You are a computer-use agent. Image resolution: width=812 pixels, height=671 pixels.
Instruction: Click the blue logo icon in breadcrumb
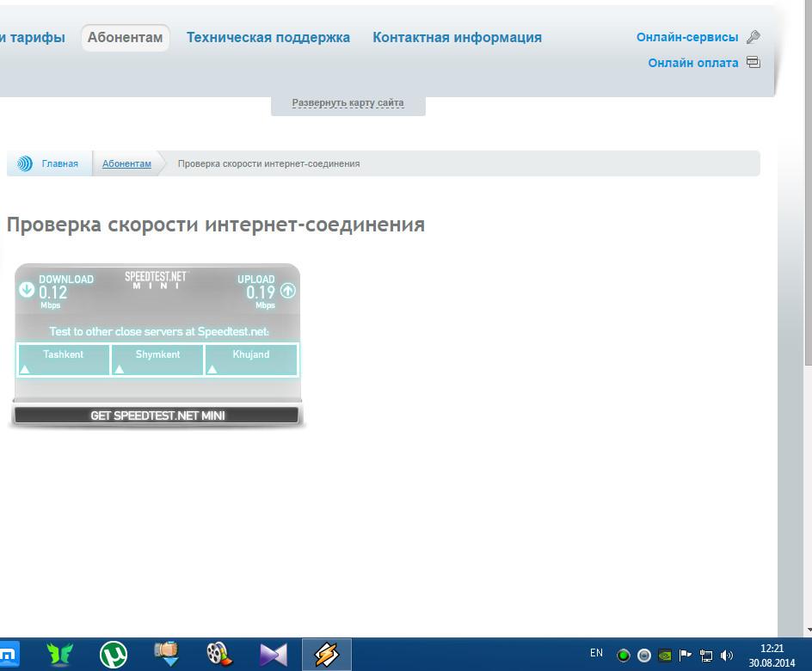(x=24, y=163)
